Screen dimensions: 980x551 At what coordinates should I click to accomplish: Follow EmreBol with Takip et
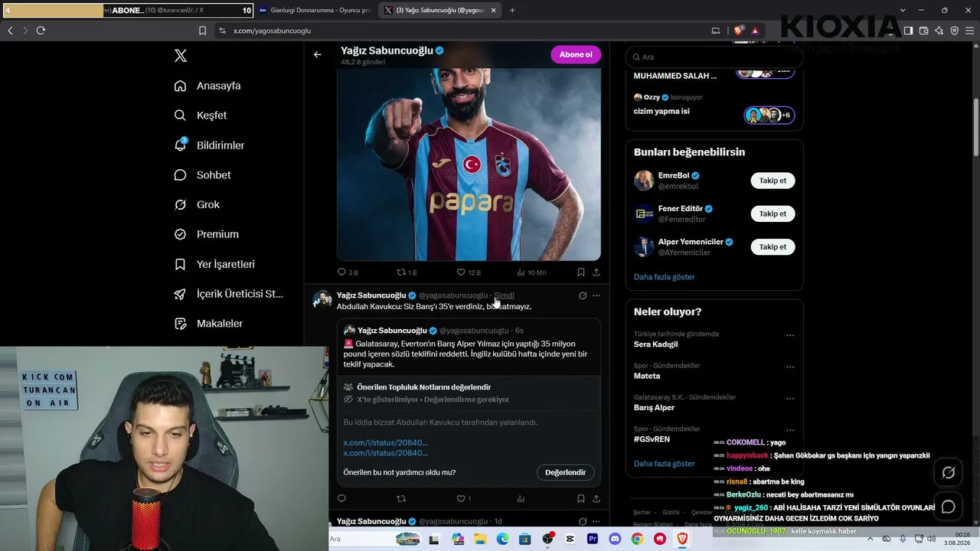[x=773, y=181]
